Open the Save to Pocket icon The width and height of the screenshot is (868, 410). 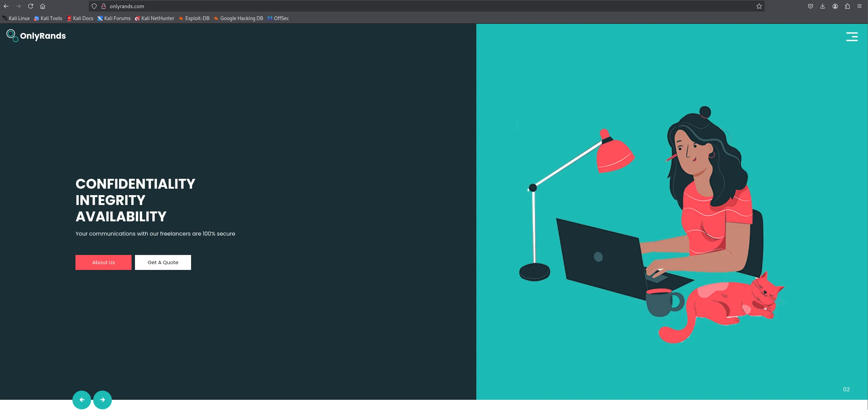811,6
